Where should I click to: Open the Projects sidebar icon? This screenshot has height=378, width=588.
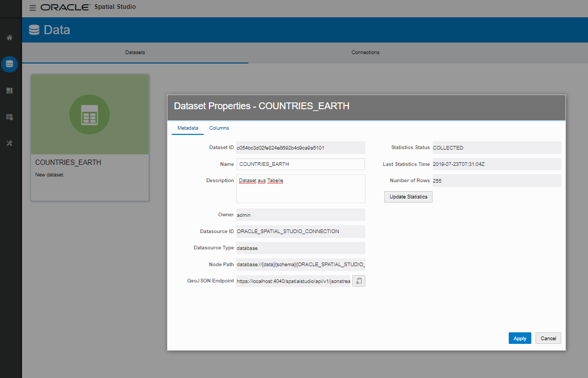(x=9, y=90)
